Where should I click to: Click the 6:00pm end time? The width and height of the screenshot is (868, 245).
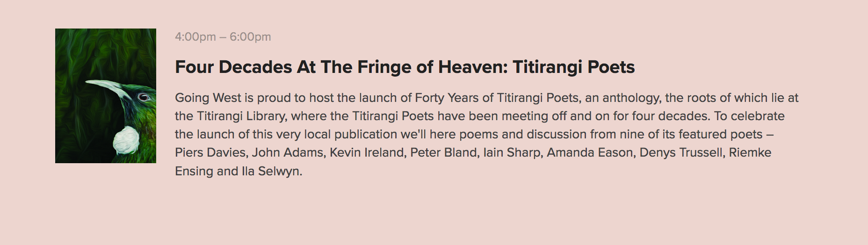pyautogui.click(x=250, y=37)
